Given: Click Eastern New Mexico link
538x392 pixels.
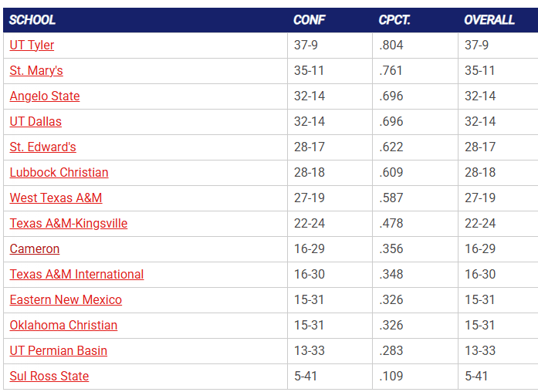Looking at the screenshot, I should pos(66,300).
